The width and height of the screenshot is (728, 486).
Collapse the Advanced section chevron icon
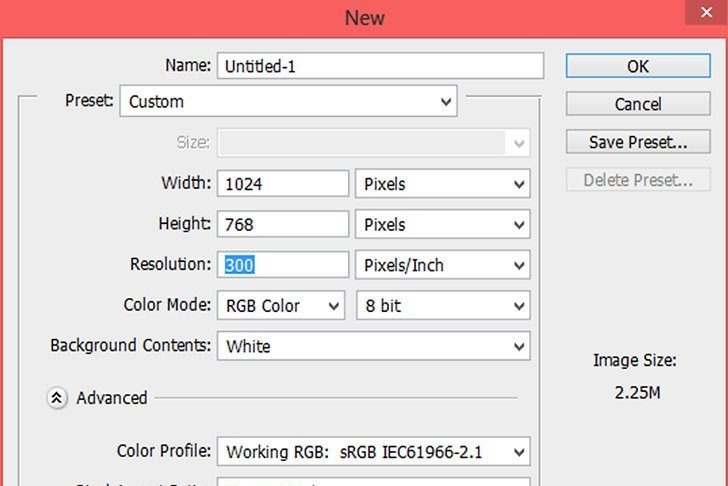[x=57, y=398]
